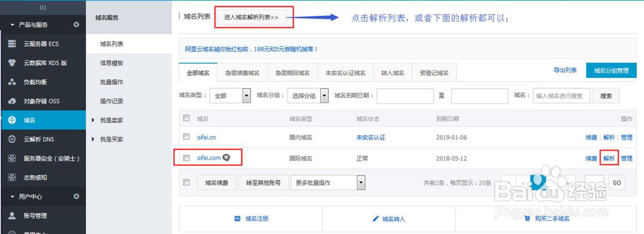Viewport: 644px width, 234px height.
Task: Open the 域名类型 全部 dropdown
Action: click(x=230, y=95)
